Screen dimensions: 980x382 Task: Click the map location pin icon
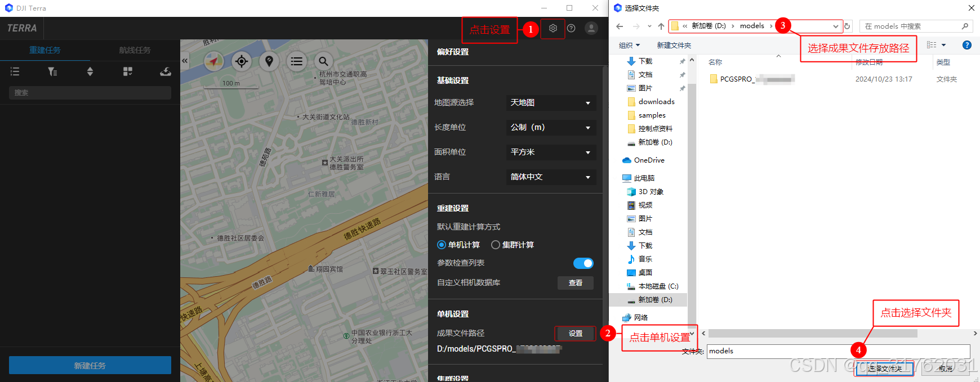[x=269, y=61]
